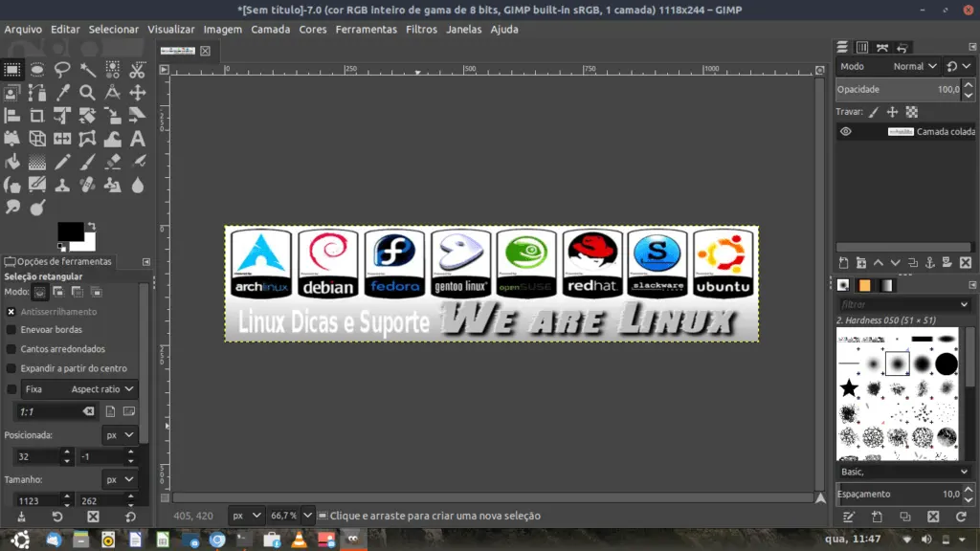980x551 pixels.
Task: Select the Measure compass tool
Action: click(x=113, y=93)
